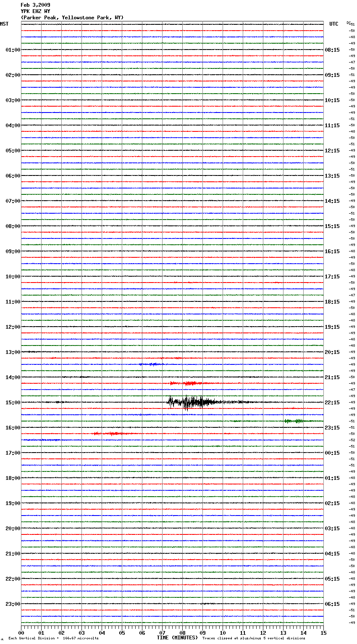Viewport: 357px width, 644px height.
Task: Click minute tick '02' on the bottom axis
Action: (x=61, y=633)
